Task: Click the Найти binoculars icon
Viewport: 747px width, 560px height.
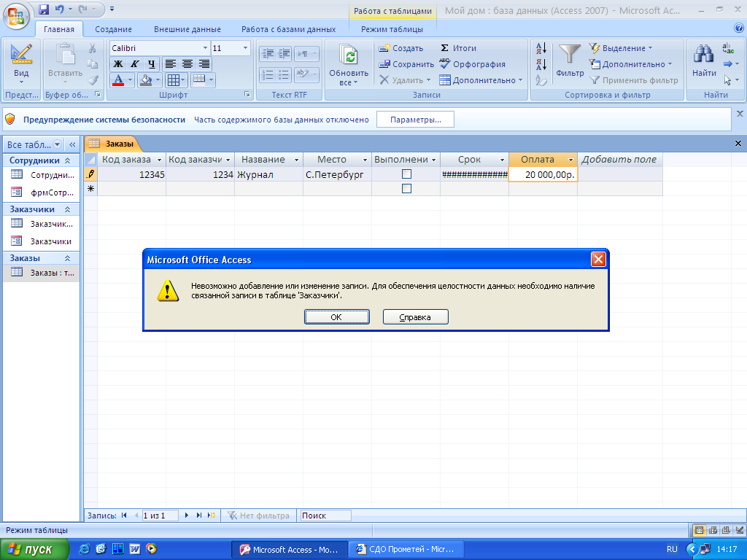Action: coord(704,54)
